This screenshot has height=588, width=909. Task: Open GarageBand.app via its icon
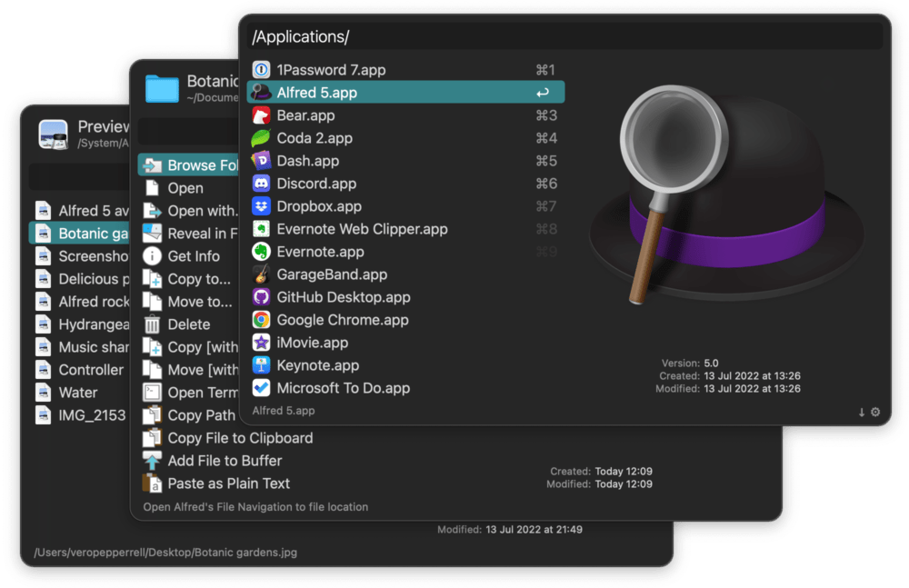pyautogui.click(x=259, y=274)
